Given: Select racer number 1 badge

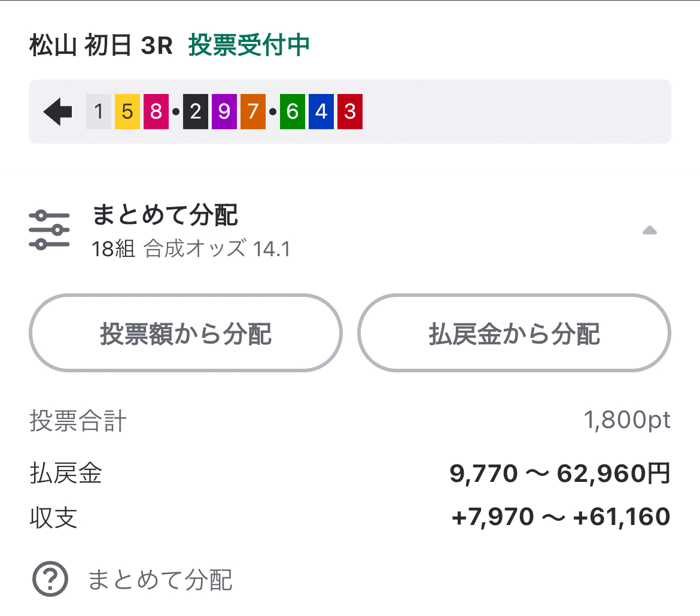Looking at the screenshot, I should [99, 111].
